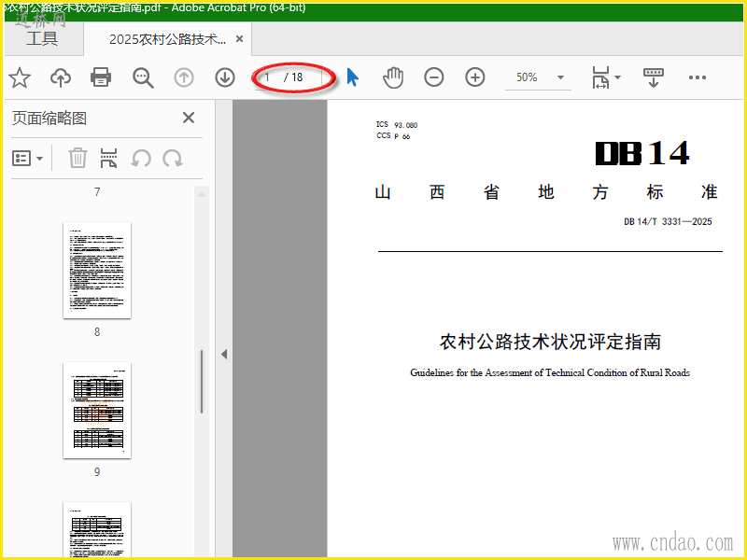Choose the selection arrow tool
The height and width of the screenshot is (560, 747).
point(353,77)
